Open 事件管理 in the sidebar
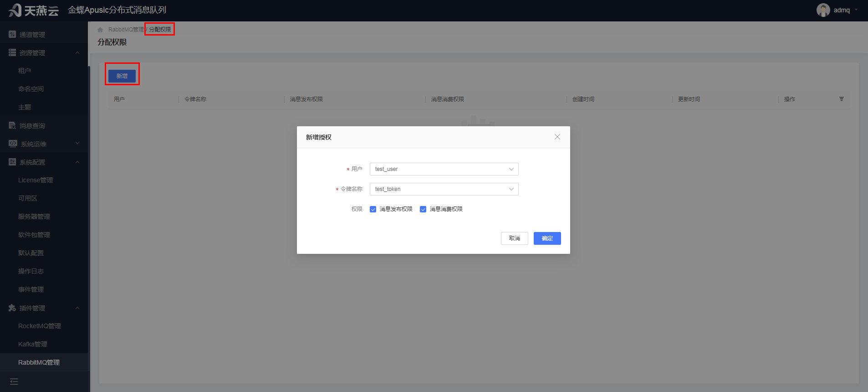 pyautogui.click(x=31, y=289)
